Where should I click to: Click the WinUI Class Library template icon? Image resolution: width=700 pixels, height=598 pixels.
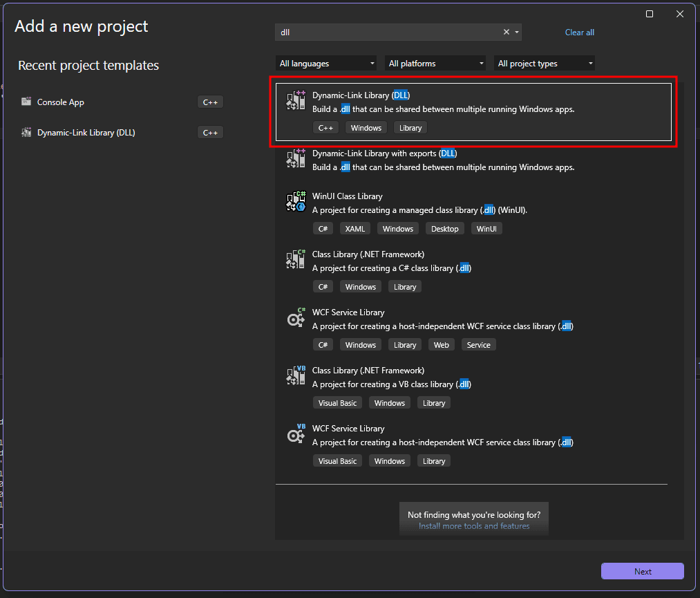point(296,202)
